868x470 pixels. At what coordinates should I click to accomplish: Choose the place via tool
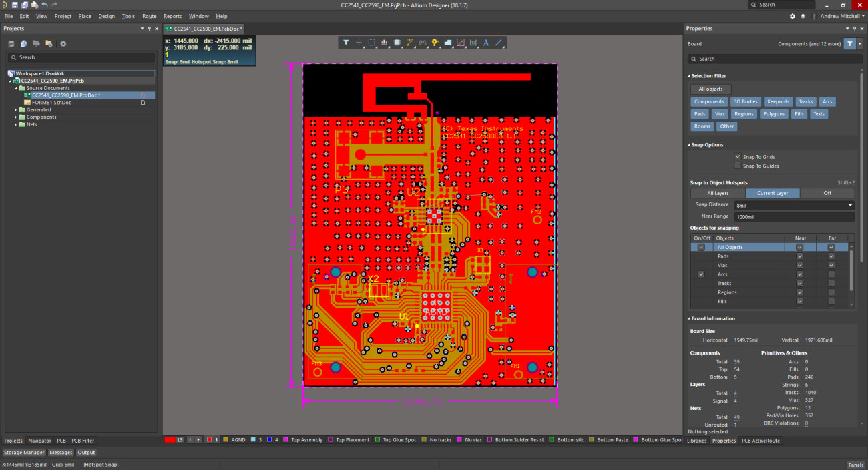tap(434, 42)
